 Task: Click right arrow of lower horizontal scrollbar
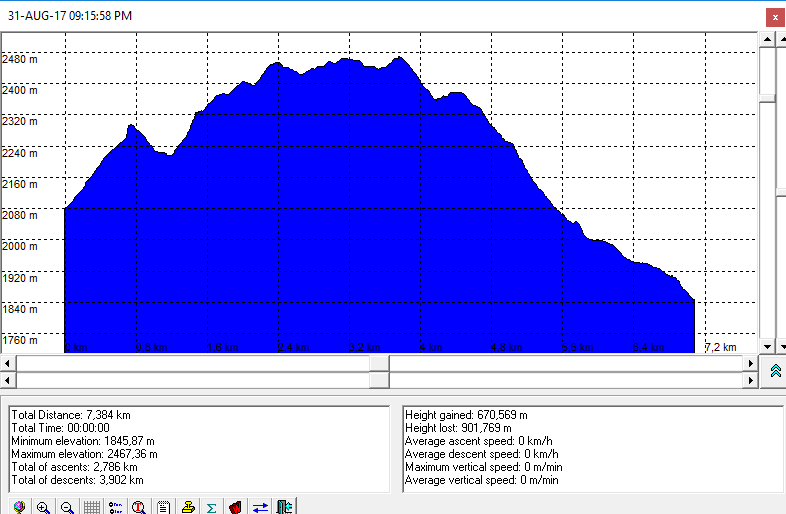[x=751, y=380]
